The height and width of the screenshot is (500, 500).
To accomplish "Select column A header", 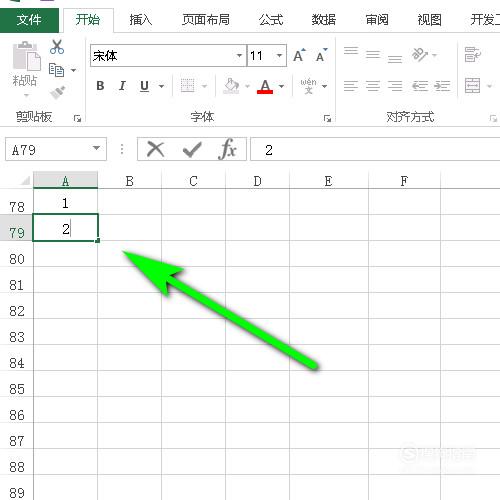I will tap(65, 181).
